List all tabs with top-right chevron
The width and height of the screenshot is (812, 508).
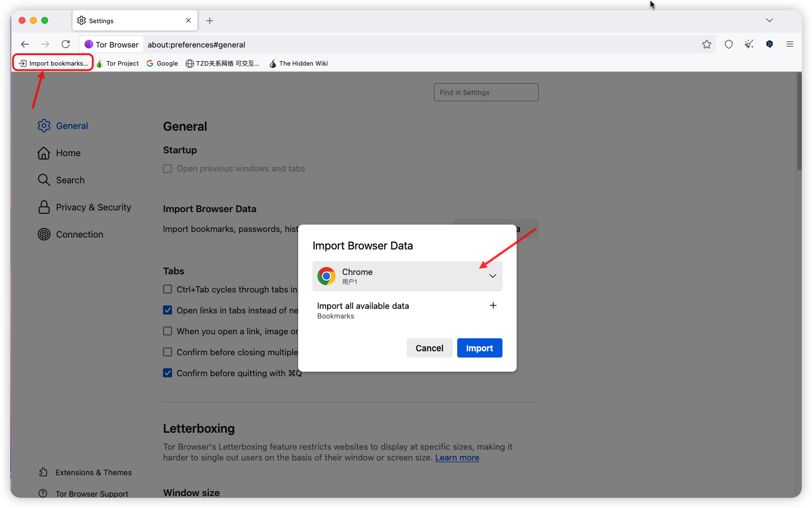pyautogui.click(x=770, y=20)
